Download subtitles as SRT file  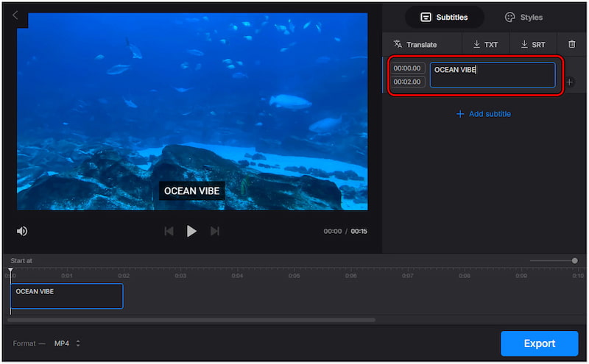click(x=533, y=45)
